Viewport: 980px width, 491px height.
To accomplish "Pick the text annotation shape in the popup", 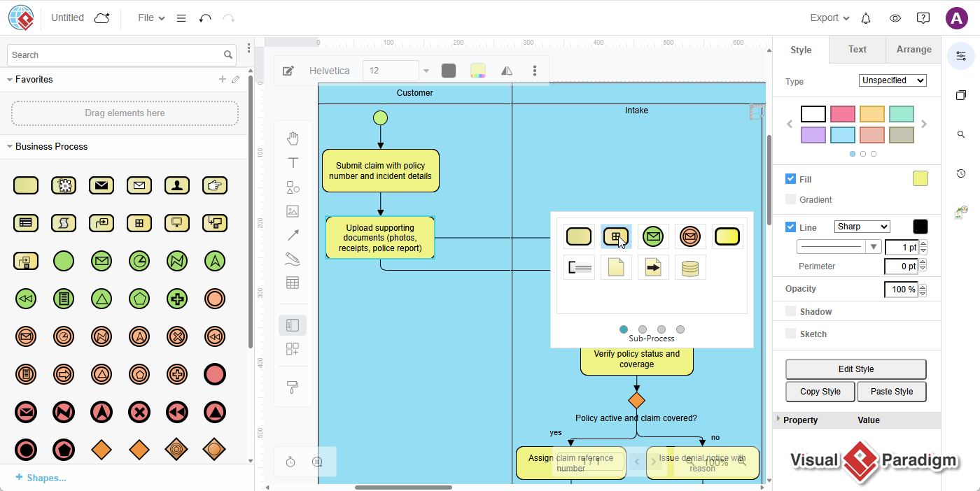I will [x=579, y=267].
